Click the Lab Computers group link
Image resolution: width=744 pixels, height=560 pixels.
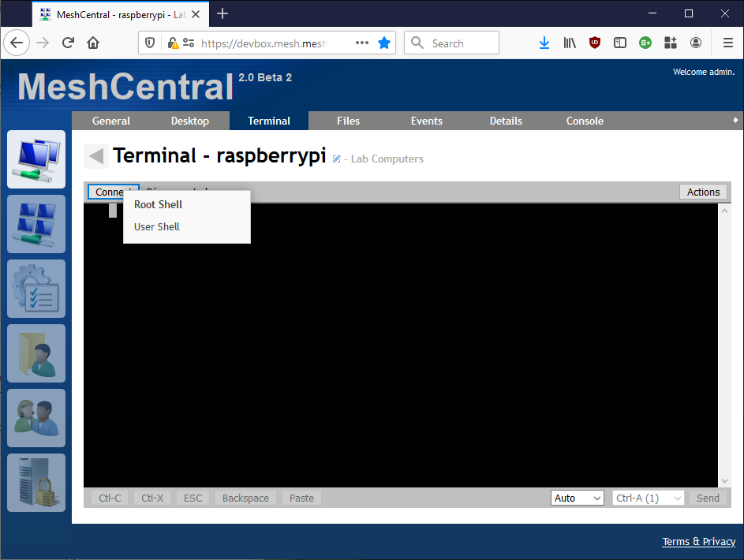point(387,159)
